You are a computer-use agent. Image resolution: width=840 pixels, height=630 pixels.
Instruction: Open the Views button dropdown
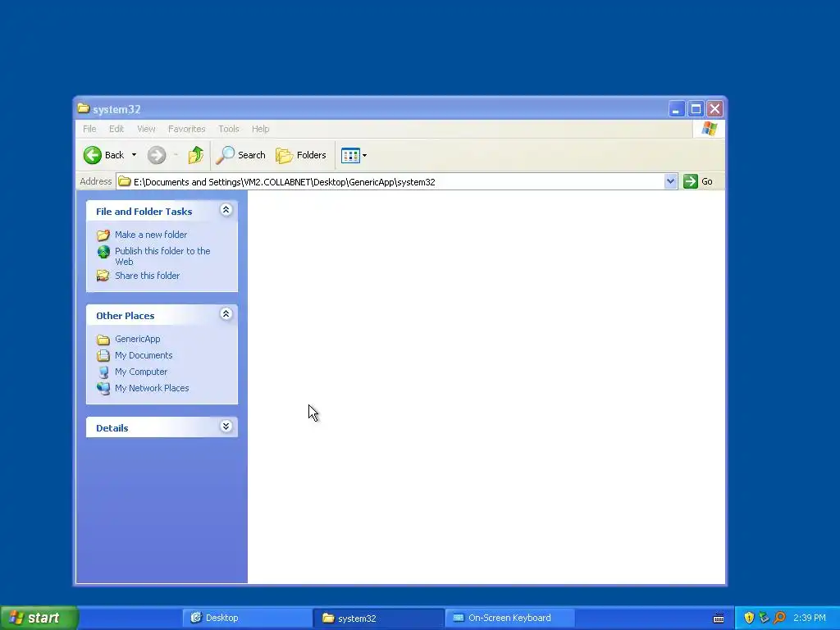(354, 155)
